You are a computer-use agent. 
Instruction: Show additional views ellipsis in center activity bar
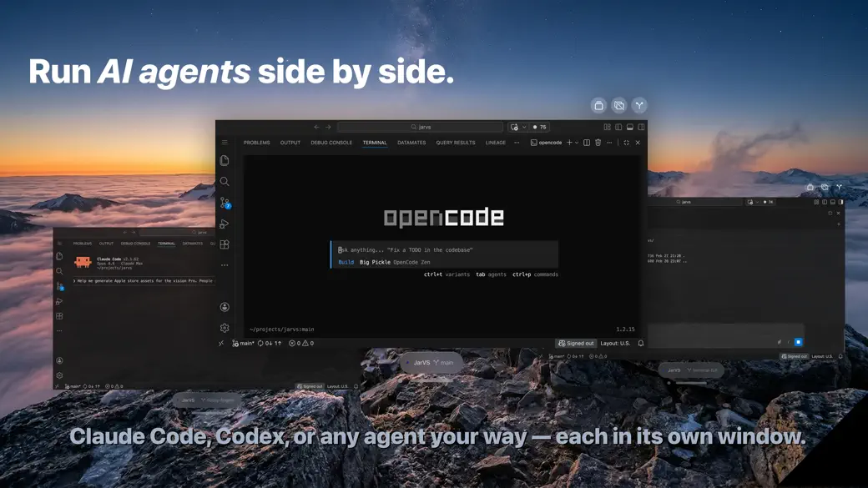tap(225, 265)
